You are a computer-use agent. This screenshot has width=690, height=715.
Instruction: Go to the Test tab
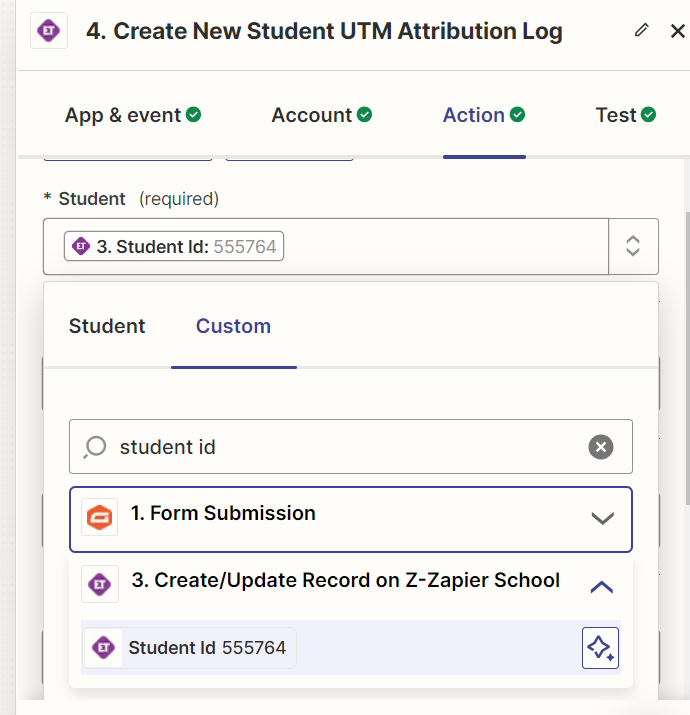(x=626, y=115)
